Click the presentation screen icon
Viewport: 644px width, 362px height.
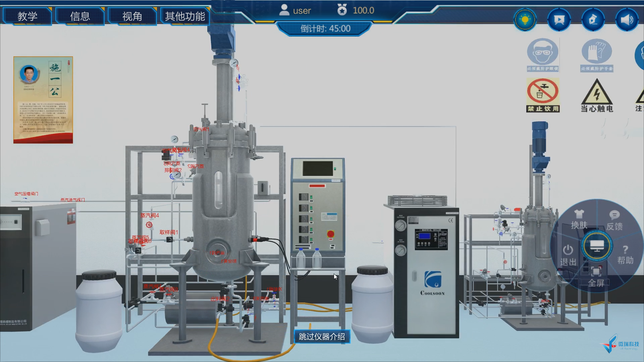tap(559, 20)
